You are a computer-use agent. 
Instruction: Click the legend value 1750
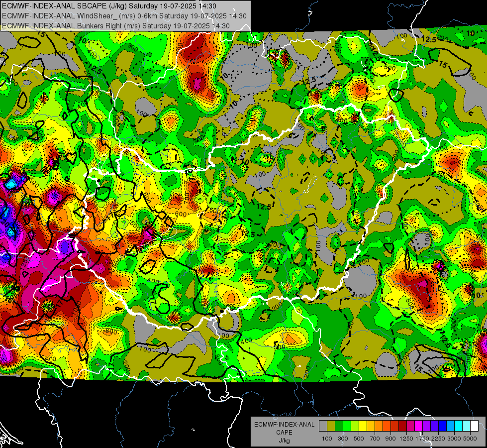click(422, 439)
